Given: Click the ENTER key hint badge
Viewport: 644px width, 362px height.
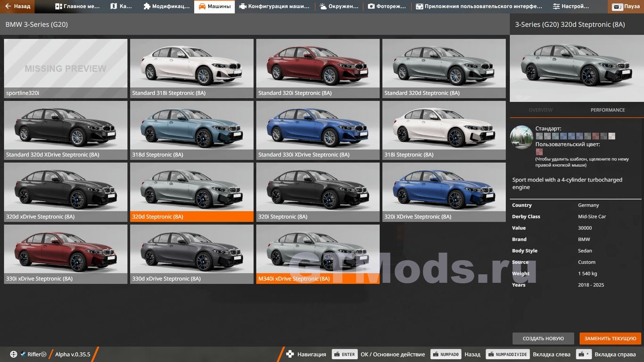Looking at the screenshot, I should [x=344, y=354].
